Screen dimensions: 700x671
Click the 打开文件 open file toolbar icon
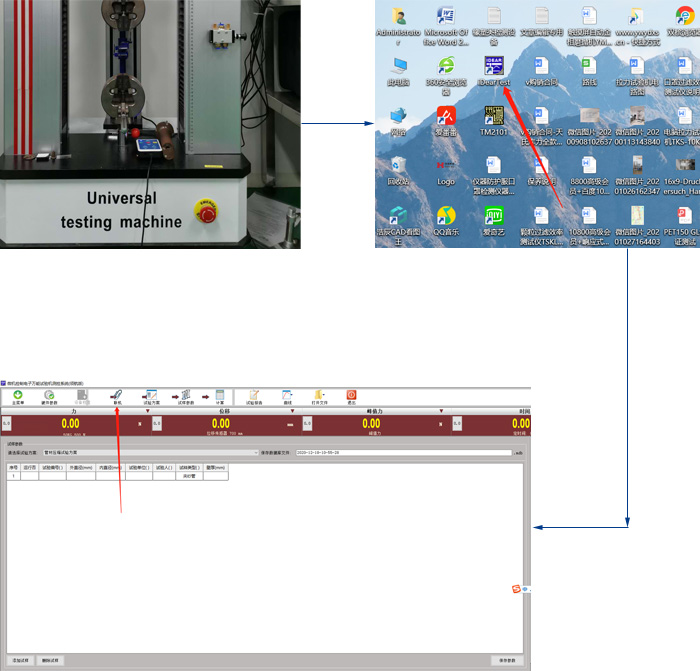point(320,396)
